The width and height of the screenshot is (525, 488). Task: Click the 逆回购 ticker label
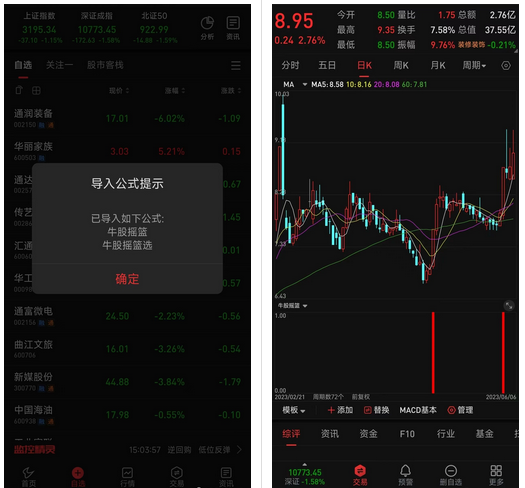tap(179, 450)
